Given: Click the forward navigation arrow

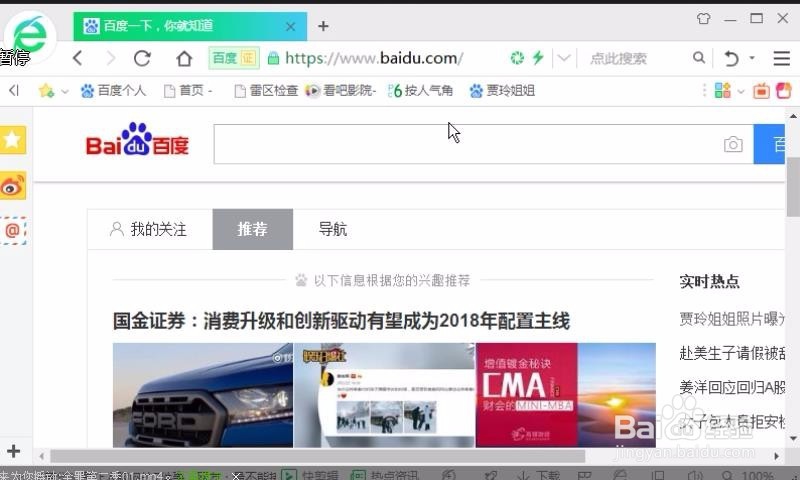Looking at the screenshot, I should coord(110,58).
